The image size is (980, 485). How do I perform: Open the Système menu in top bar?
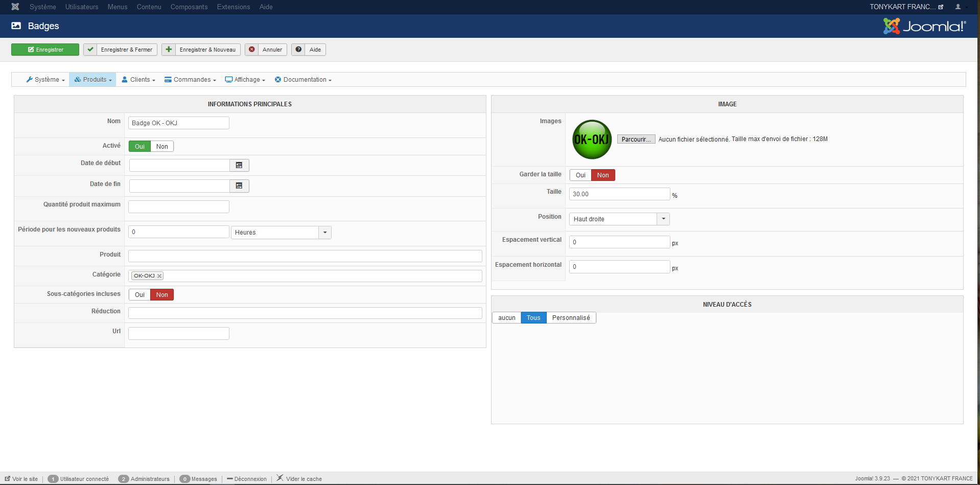pyautogui.click(x=43, y=7)
